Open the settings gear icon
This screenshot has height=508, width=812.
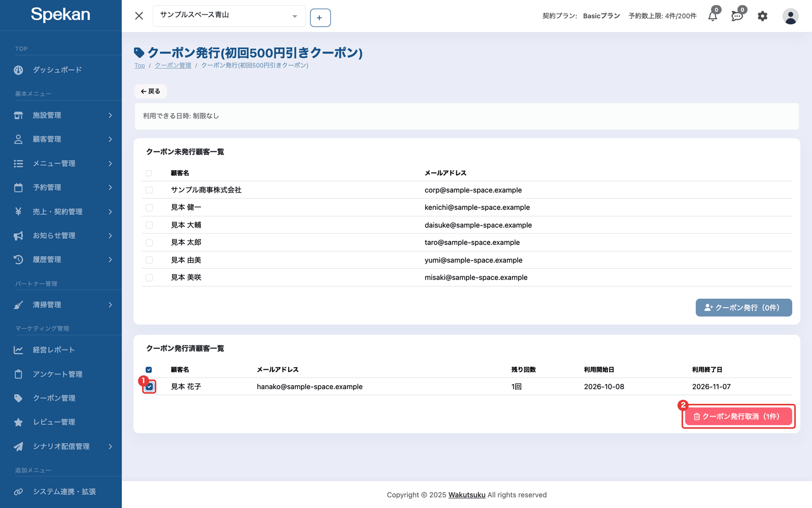(762, 16)
